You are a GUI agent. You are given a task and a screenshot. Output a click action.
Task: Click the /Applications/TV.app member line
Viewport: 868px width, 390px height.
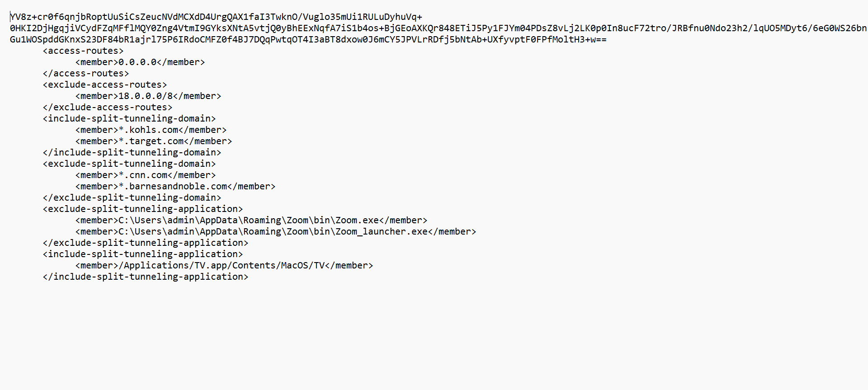(x=224, y=266)
